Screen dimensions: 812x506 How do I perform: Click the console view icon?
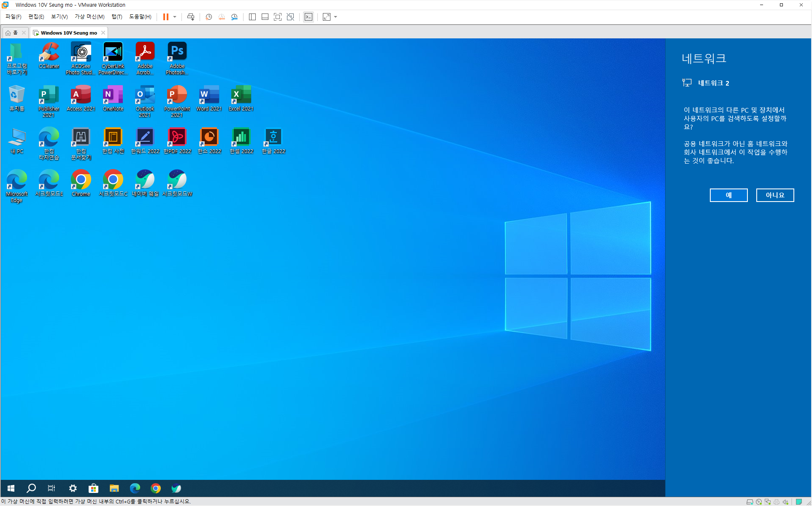pos(309,17)
